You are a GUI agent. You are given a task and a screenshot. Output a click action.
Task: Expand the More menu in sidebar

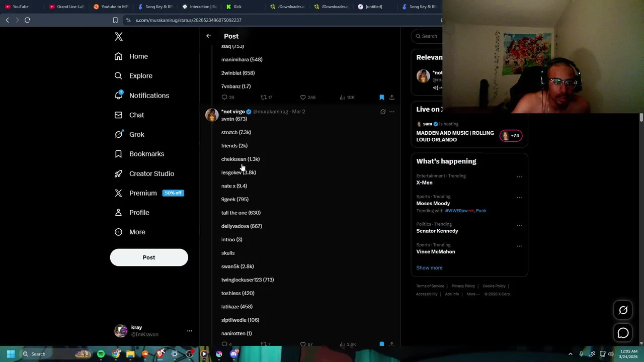click(130, 232)
